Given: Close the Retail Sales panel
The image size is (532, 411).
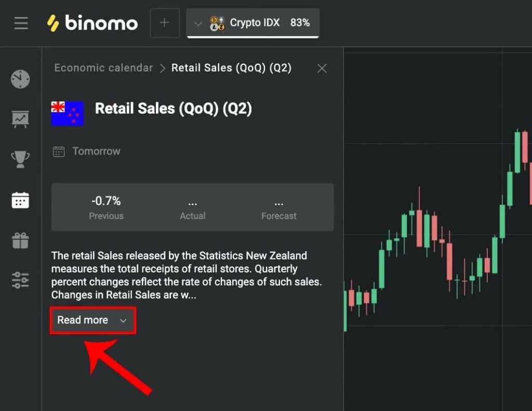Looking at the screenshot, I should pos(322,68).
